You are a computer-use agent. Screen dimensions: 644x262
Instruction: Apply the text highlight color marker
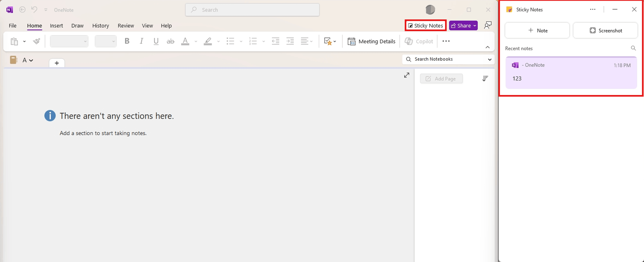tap(208, 41)
